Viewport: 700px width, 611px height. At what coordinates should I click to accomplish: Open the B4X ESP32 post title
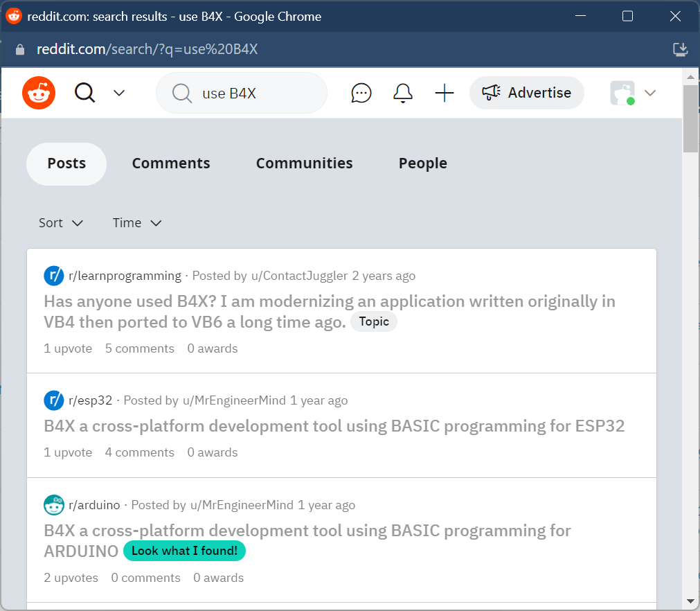334,426
